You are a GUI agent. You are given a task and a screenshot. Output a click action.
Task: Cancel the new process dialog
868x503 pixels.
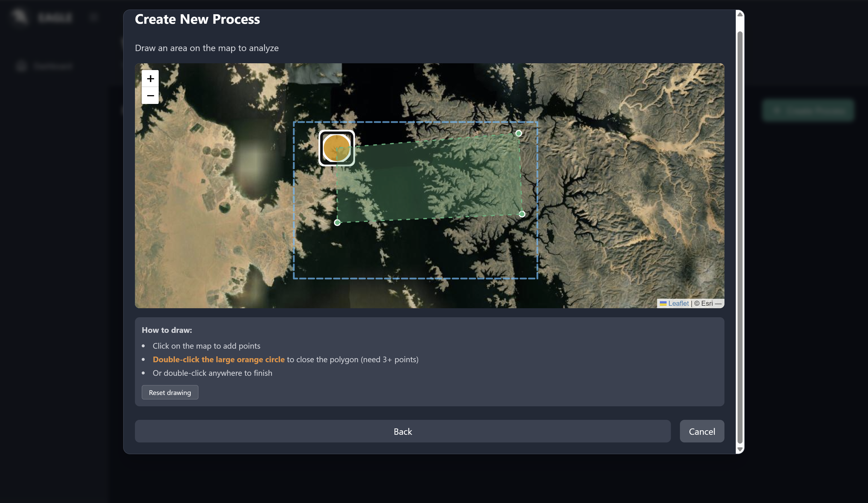click(x=702, y=431)
